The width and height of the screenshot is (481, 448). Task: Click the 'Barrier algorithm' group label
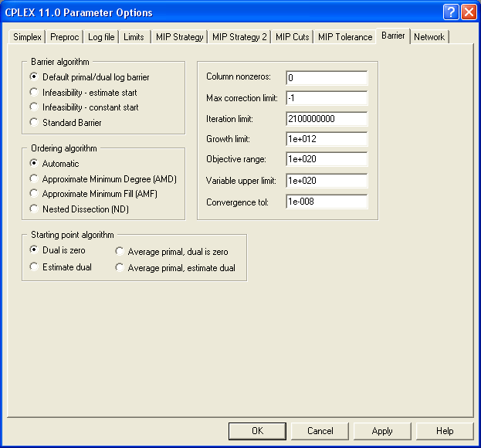coord(60,62)
